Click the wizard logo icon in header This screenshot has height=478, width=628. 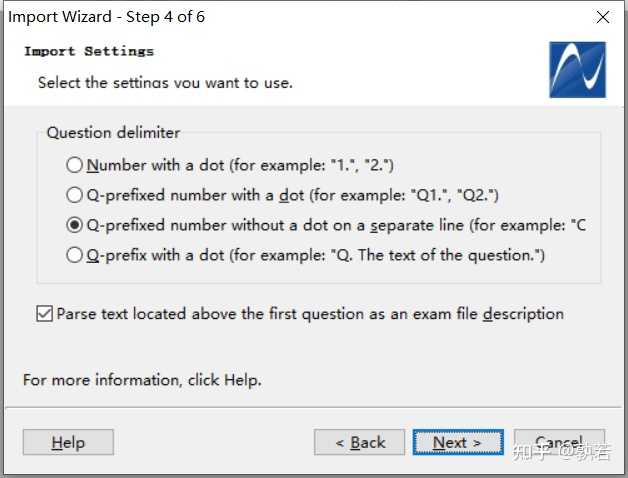pyautogui.click(x=577, y=69)
